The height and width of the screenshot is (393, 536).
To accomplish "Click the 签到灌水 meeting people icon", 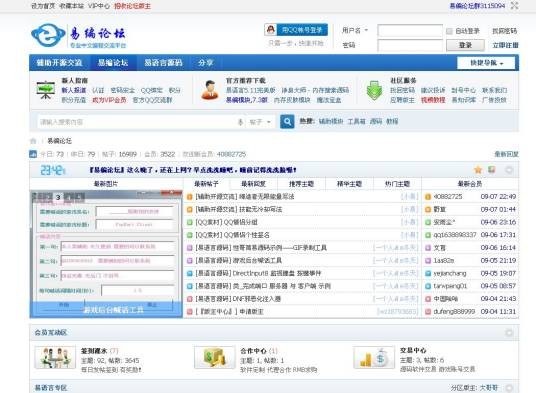I will (55, 357).
